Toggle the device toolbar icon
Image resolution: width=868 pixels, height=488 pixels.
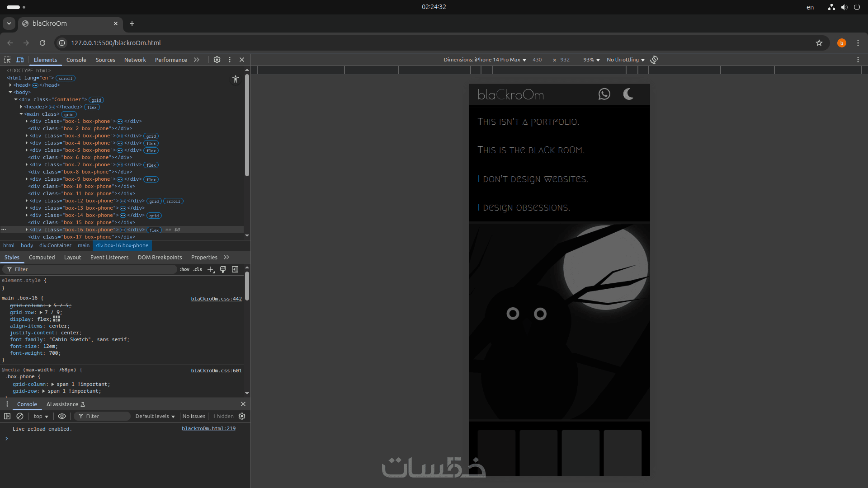20,60
